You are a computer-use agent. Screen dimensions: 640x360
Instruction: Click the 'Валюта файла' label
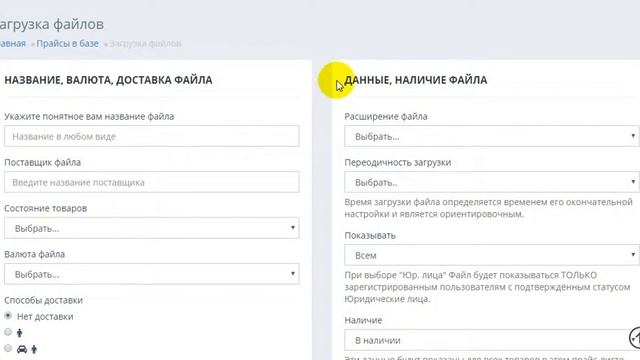point(34,254)
